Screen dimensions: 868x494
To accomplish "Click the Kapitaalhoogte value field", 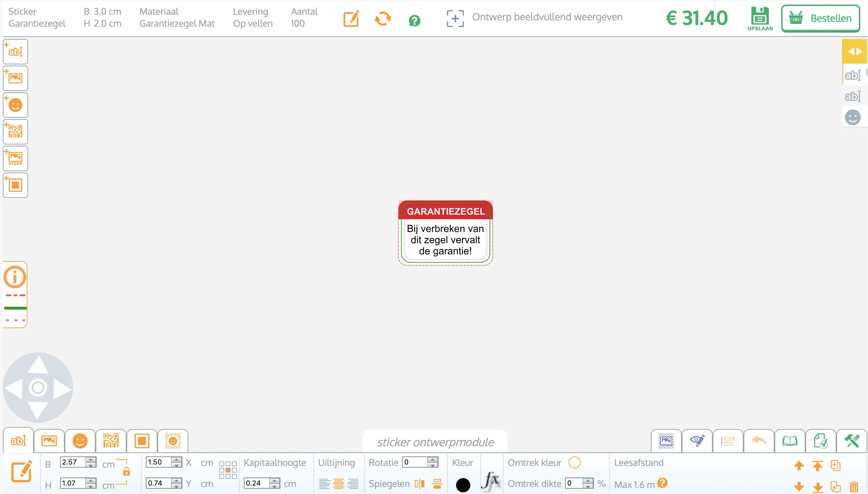I will click(257, 483).
